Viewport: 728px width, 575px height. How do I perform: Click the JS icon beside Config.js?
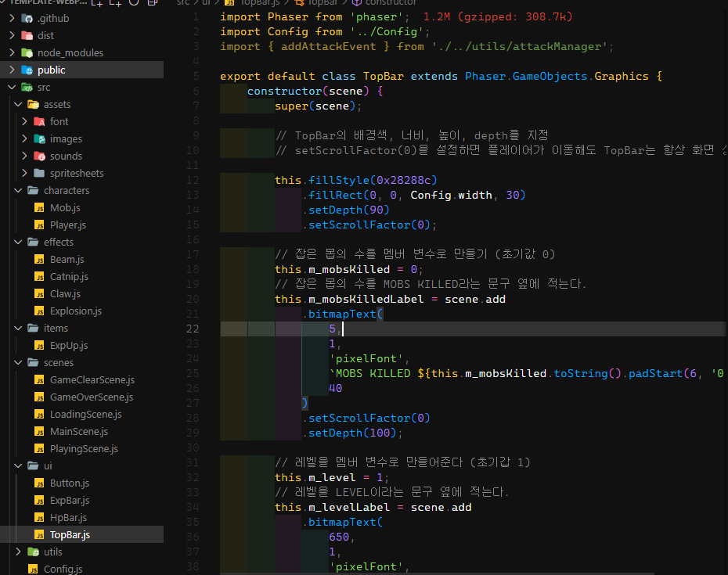[33, 569]
